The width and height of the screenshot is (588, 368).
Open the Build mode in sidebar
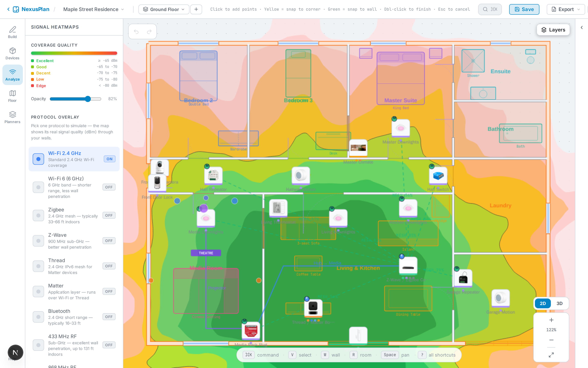pos(12,32)
